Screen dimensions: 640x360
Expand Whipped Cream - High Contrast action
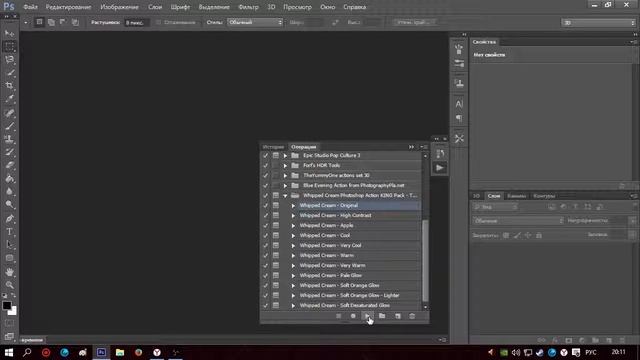point(293,216)
